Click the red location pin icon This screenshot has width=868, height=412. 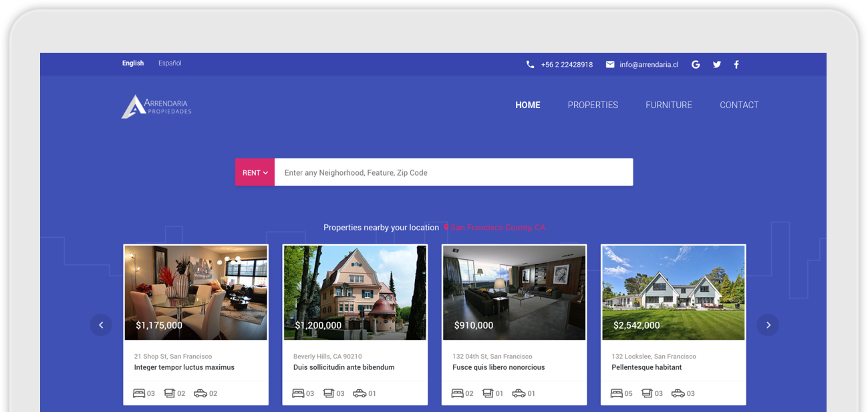pos(446,228)
